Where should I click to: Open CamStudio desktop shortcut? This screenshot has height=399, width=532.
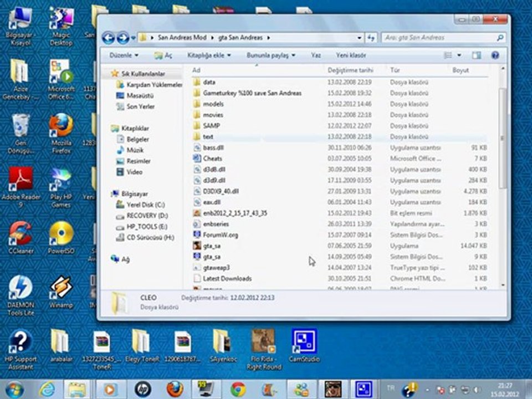click(304, 346)
